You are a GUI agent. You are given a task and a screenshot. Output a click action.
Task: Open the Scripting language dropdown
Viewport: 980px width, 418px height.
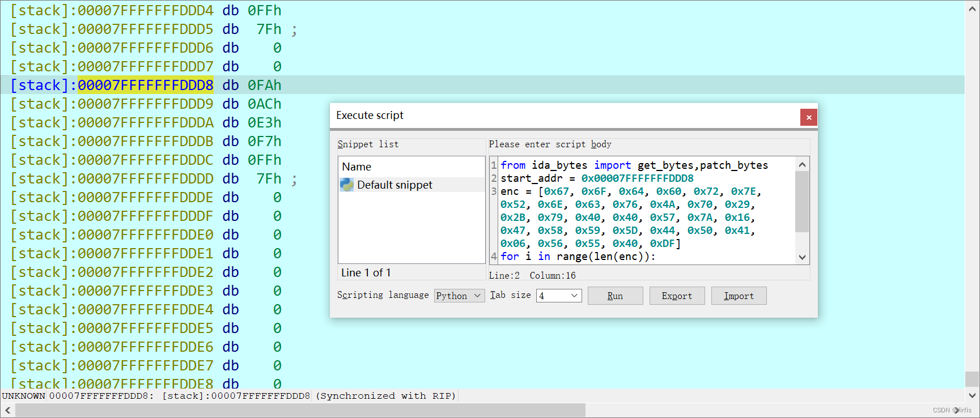tap(459, 296)
